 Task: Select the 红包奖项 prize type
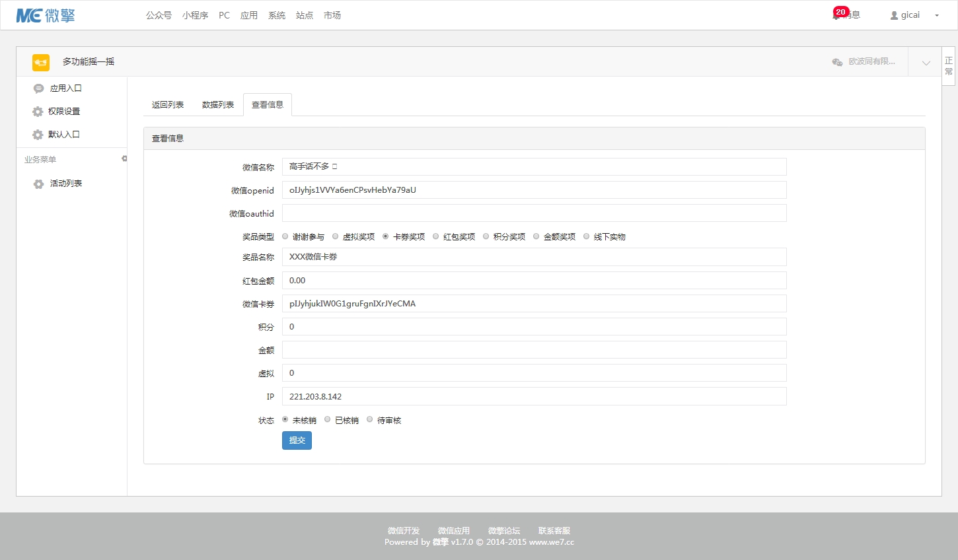coord(436,236)
